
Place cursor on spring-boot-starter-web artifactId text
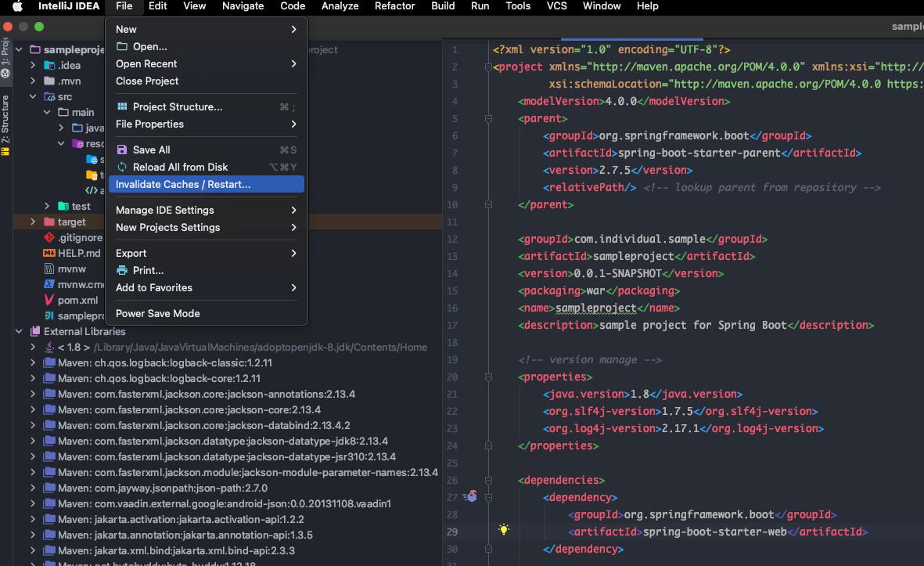click(714, 532)
